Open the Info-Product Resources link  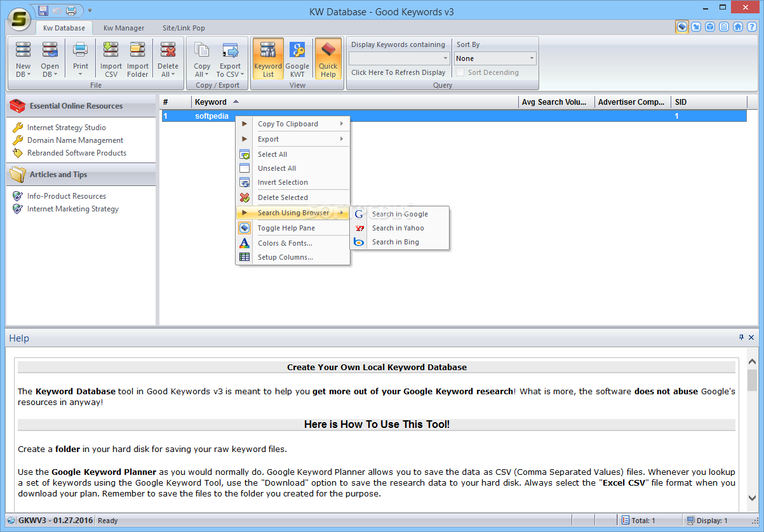click(x=66, y=196)
